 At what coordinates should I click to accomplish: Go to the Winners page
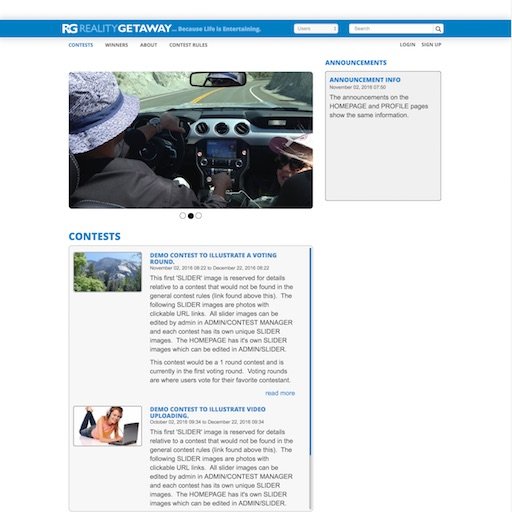(116, 45)
